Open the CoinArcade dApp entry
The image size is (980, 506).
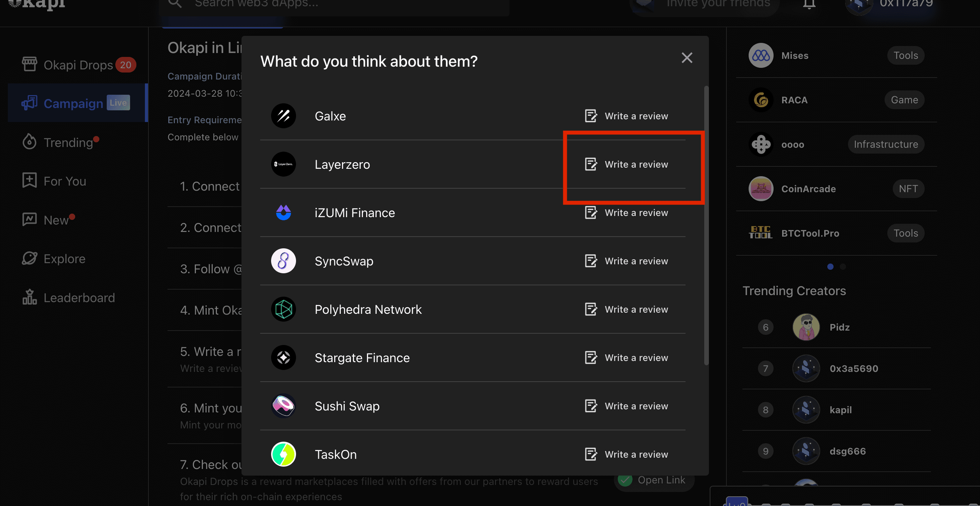(x=837, y=189)
